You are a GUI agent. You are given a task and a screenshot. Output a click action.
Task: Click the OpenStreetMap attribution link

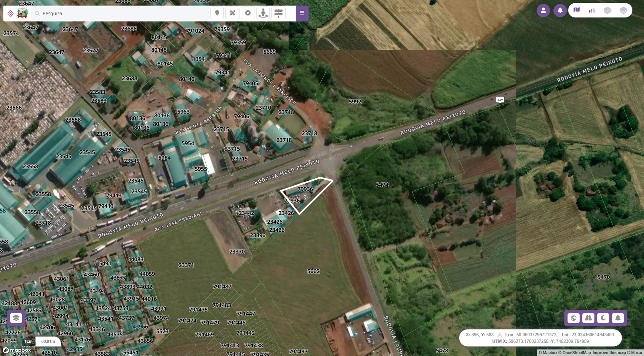576,353
